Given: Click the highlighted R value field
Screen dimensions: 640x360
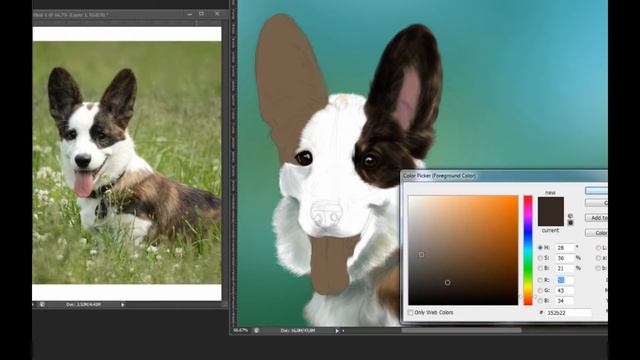Looking at the screenshot, I should pos(565,280).
